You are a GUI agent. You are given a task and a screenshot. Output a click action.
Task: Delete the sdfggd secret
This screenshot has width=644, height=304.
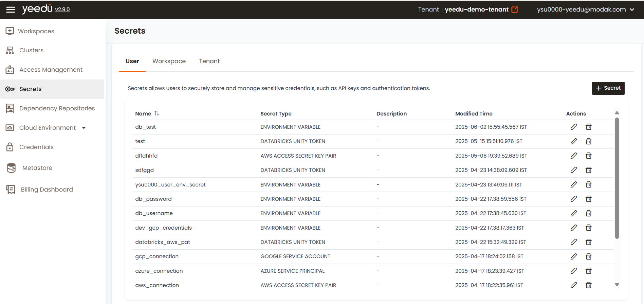coord(589,170)
